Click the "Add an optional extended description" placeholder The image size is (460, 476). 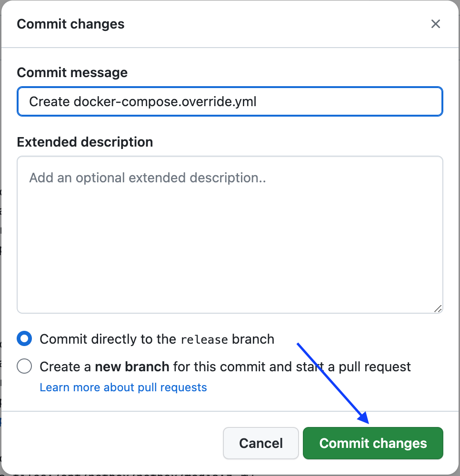pos(148,178)
